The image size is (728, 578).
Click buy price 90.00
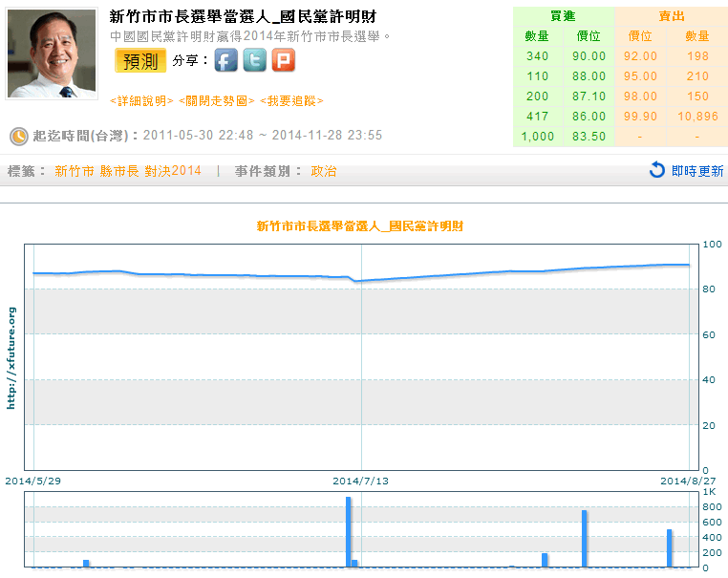(589, 56)
